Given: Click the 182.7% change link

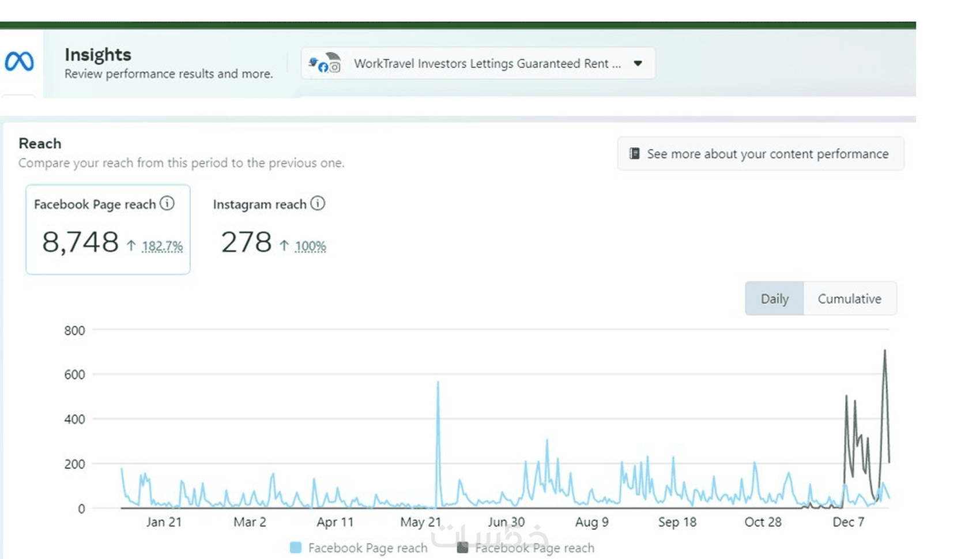Looking at the screenshot, I should point(163,247).
